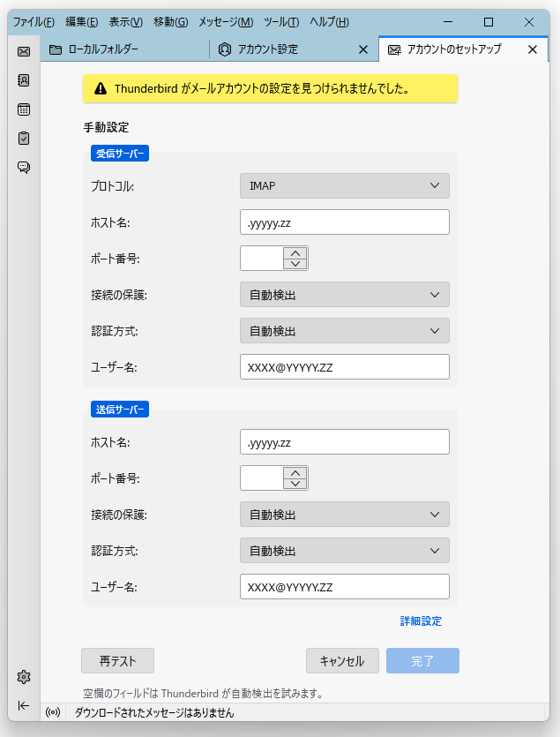The image size is (560, 737).
Task: Click the warning triangle icon in yellow banner
Action: point(101,88)
